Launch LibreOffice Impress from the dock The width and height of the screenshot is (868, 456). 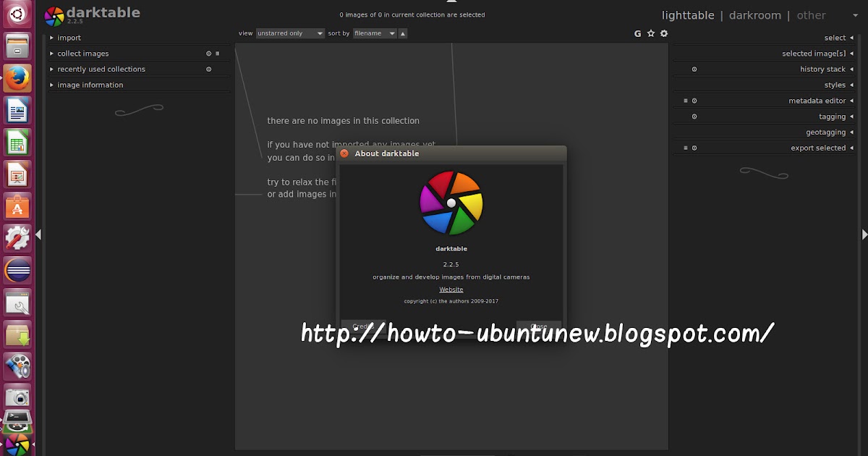(17, 174)
